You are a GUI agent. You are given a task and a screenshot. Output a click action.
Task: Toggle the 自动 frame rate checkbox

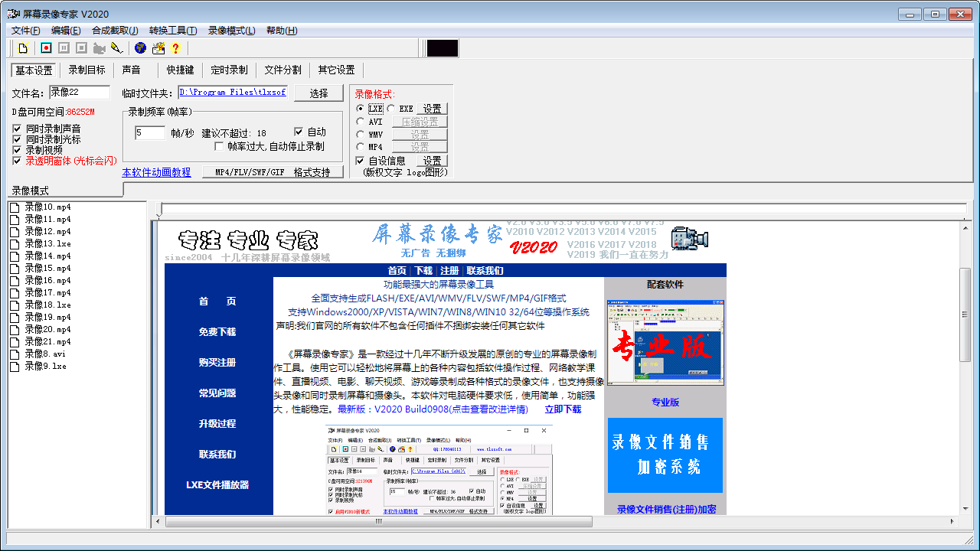tap(299, 132)
